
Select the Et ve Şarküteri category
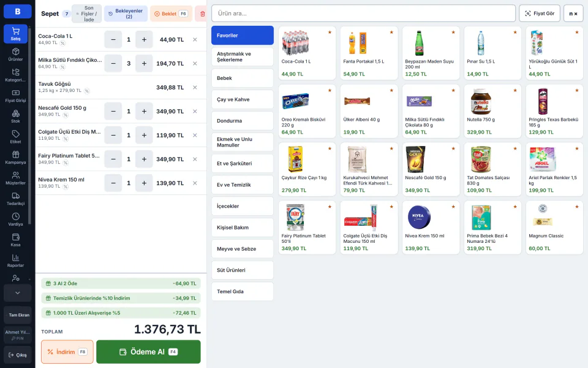click(243, 163)
